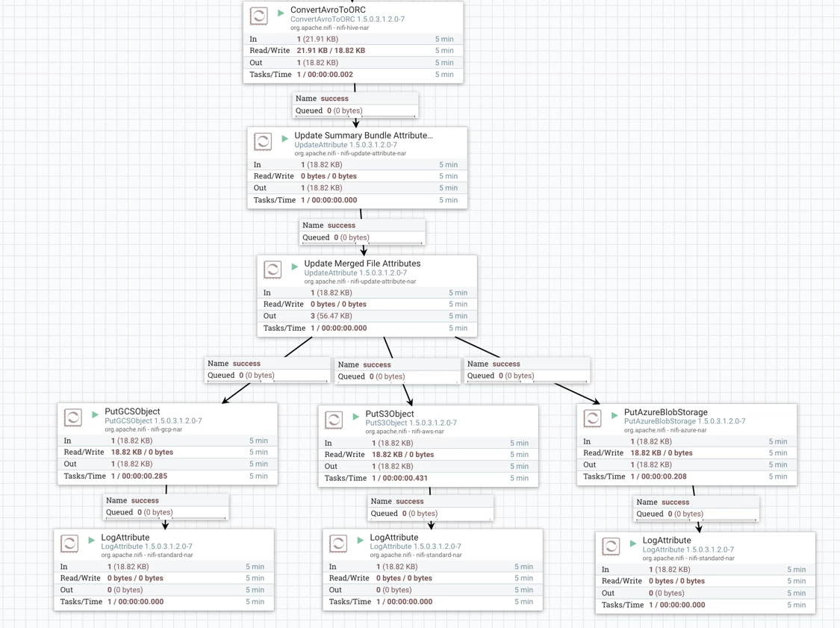Screen dimensions: 840x628
Task: Click the run status arrow of Update Merged File Attributes
Action: tap(295, 267)
